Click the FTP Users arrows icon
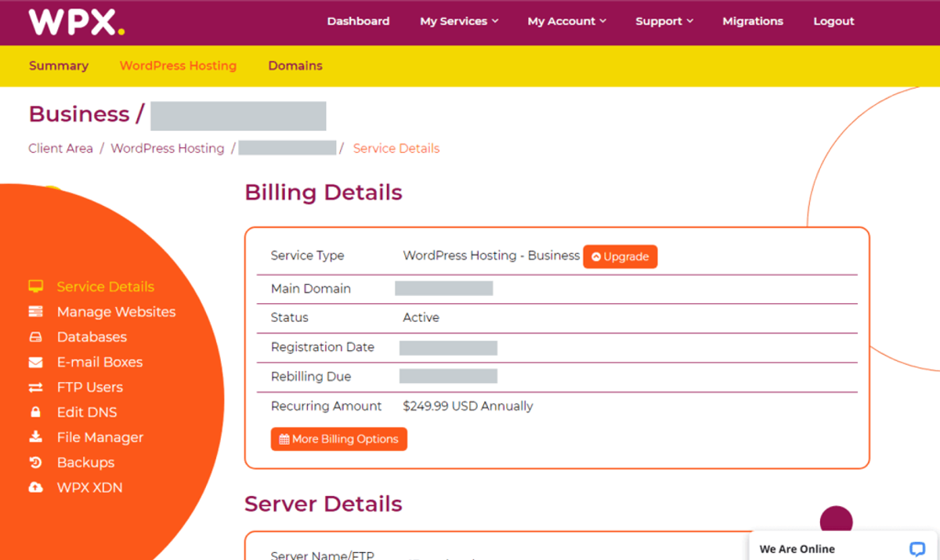 coord(35,387)
